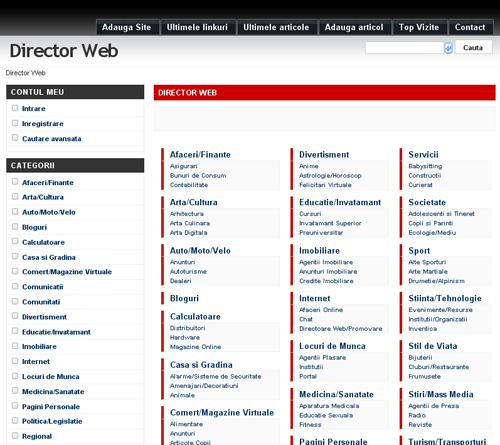Click the Director Web breadcrumb link
500x445 pixels.
coord(26,73)
